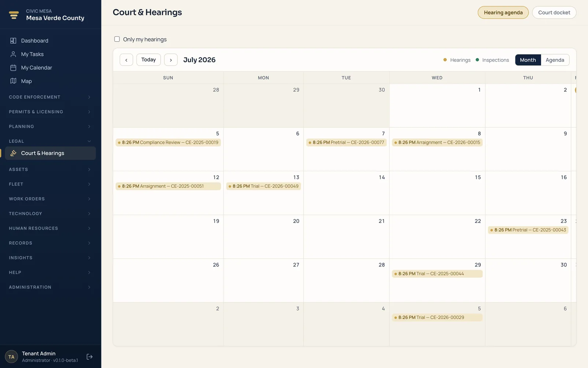The width and height of the screenshot is (588, 368).
Task: Select July 21 day cell
Action: (x=346, y=237)
